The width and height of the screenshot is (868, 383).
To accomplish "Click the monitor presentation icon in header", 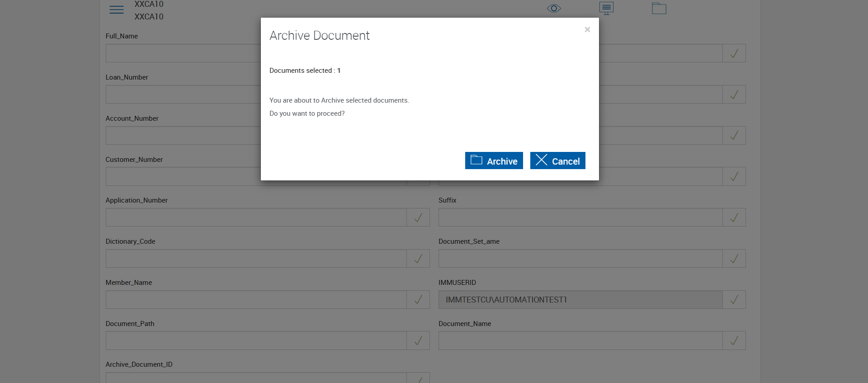I will point(606,8).
